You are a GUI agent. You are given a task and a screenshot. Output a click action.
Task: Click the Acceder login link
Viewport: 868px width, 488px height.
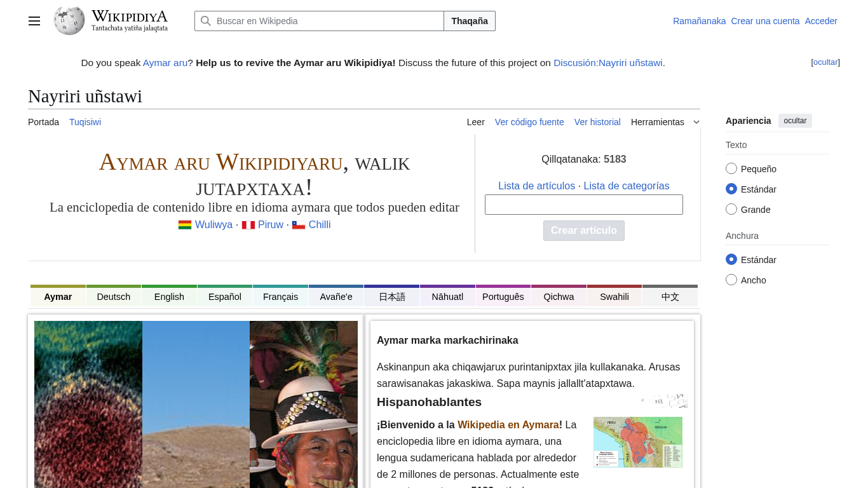coord(821,21)
